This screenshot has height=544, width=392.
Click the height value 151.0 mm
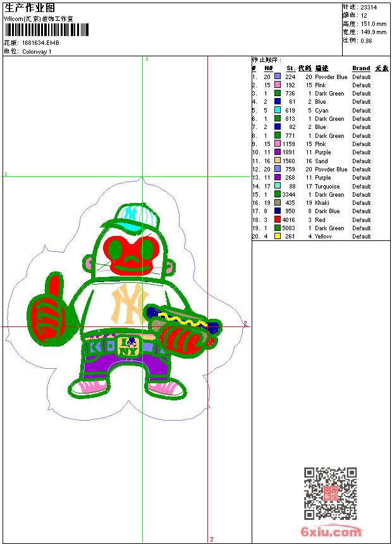tap(374, 24)
